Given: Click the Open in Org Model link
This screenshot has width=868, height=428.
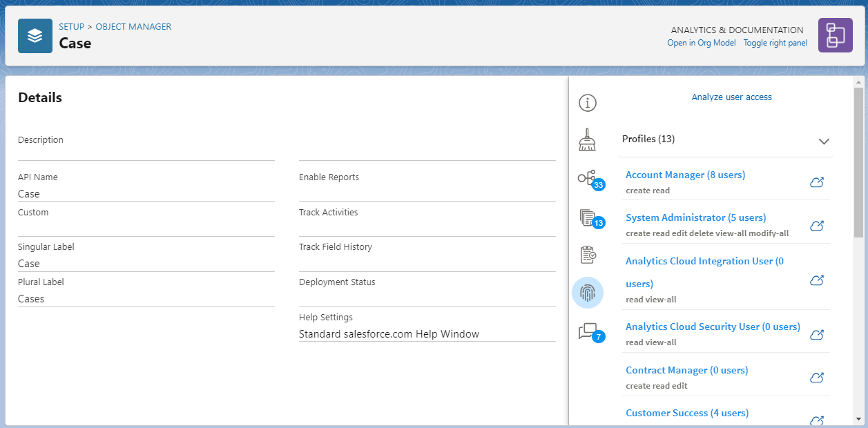Looking at the screenshot, I should (x=701, y=42).
